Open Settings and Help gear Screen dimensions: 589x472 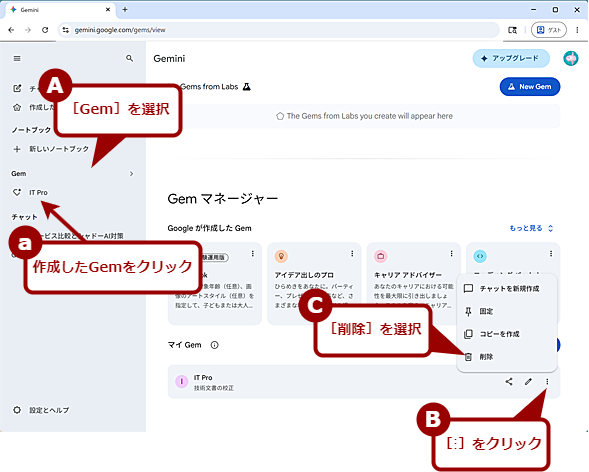[x=17, y=410]
